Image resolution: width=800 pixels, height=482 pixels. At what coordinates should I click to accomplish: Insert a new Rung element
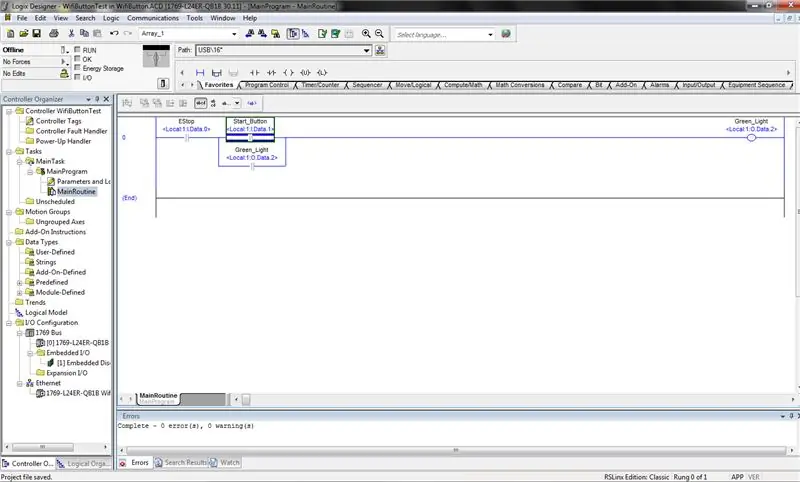click(x=200, y=72)
